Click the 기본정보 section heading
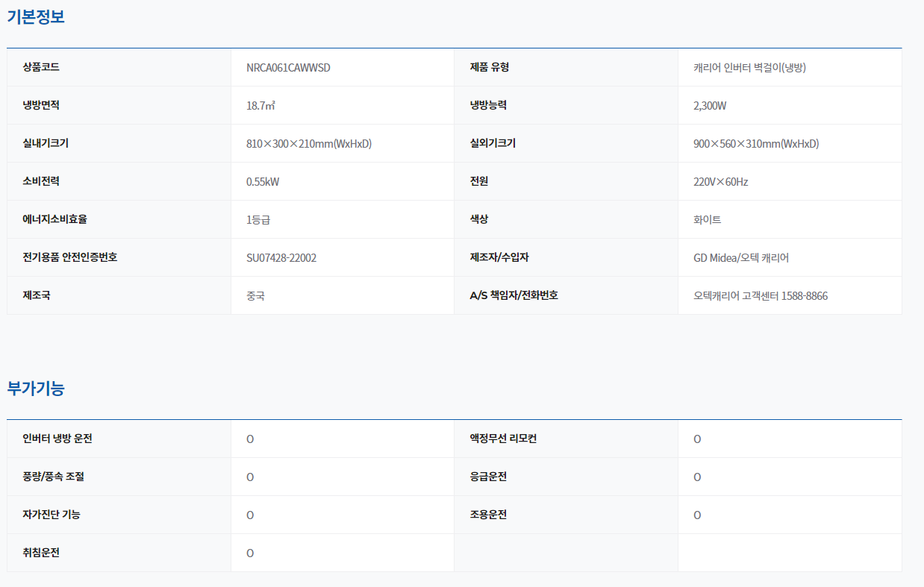 36,16
